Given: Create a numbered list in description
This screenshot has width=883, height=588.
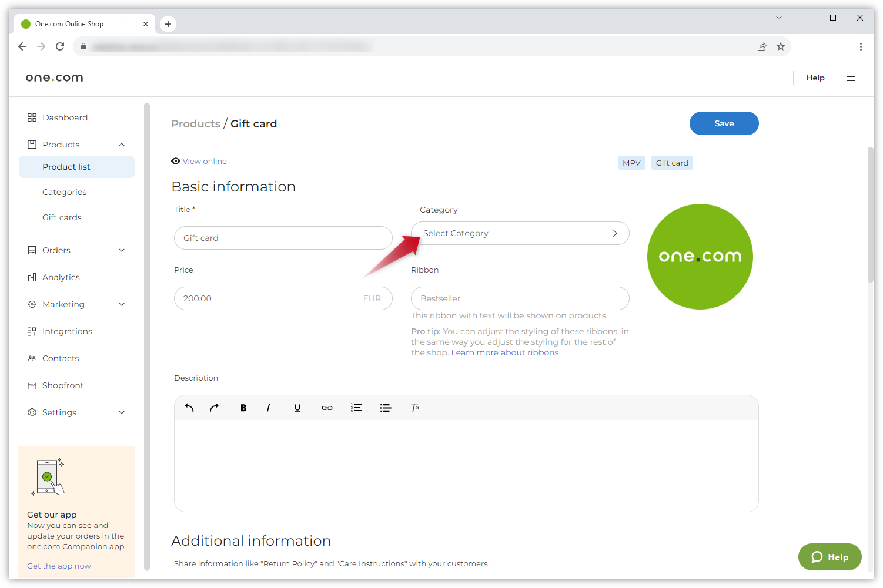Looking at the screenshot, I should click(x=356, y=408).
